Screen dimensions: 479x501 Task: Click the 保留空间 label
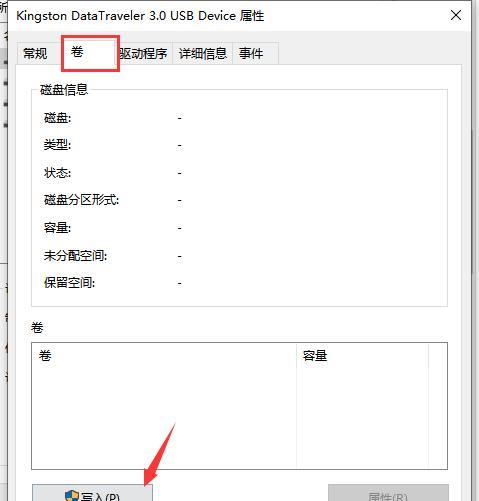[x=69, y=283]
